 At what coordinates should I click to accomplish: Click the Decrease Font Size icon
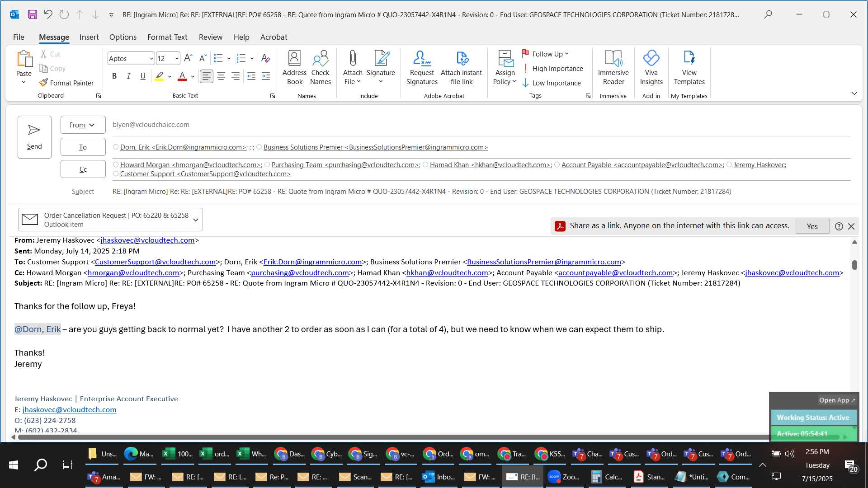(x=203, y=58)
